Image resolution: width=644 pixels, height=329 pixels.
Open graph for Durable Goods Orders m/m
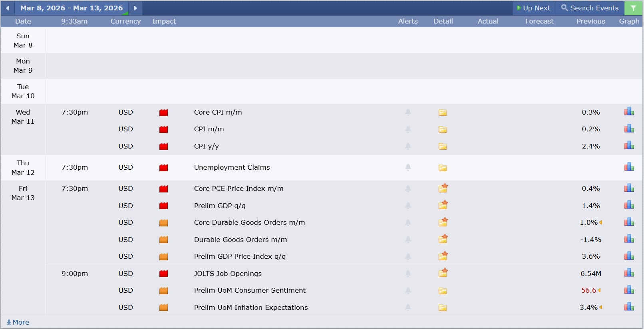pos(629,239)
